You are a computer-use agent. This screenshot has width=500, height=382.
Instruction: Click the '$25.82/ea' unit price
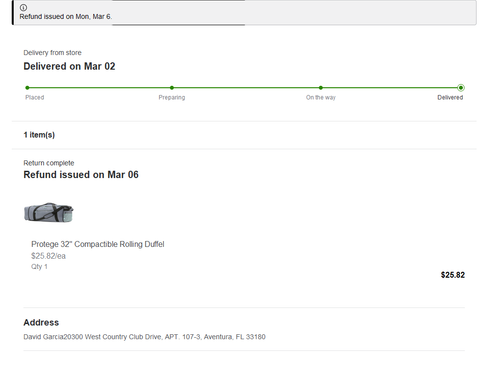[48, 256]
